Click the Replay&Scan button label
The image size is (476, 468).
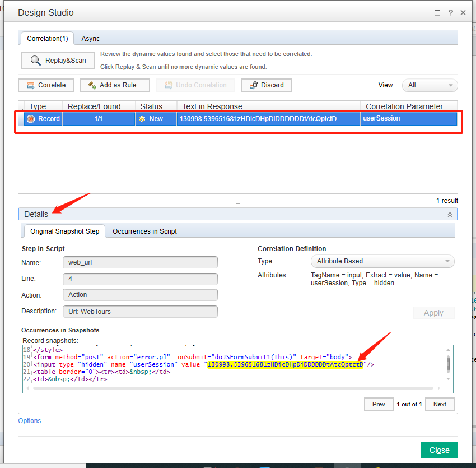pos(66,60)
